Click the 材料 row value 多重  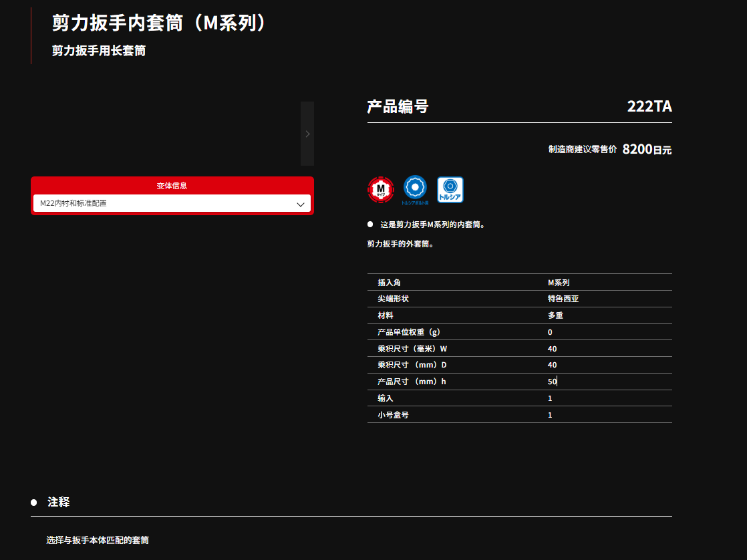tap(555, 315)
